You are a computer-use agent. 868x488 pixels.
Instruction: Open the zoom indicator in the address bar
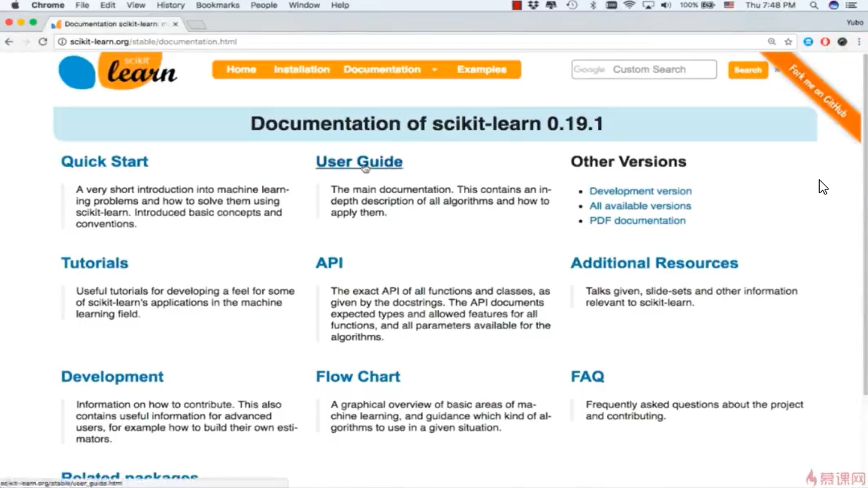point(771,42)
